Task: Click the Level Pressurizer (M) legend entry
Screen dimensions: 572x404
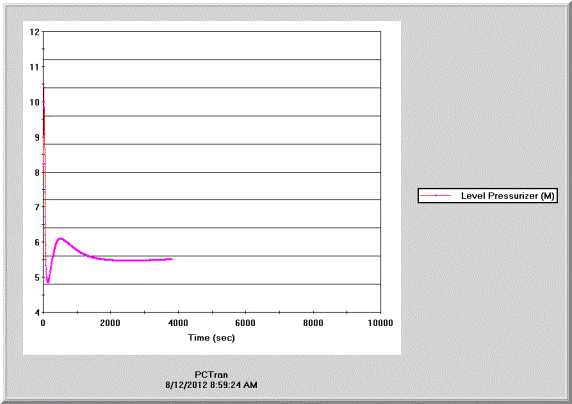Action: (x=488, y=196)
